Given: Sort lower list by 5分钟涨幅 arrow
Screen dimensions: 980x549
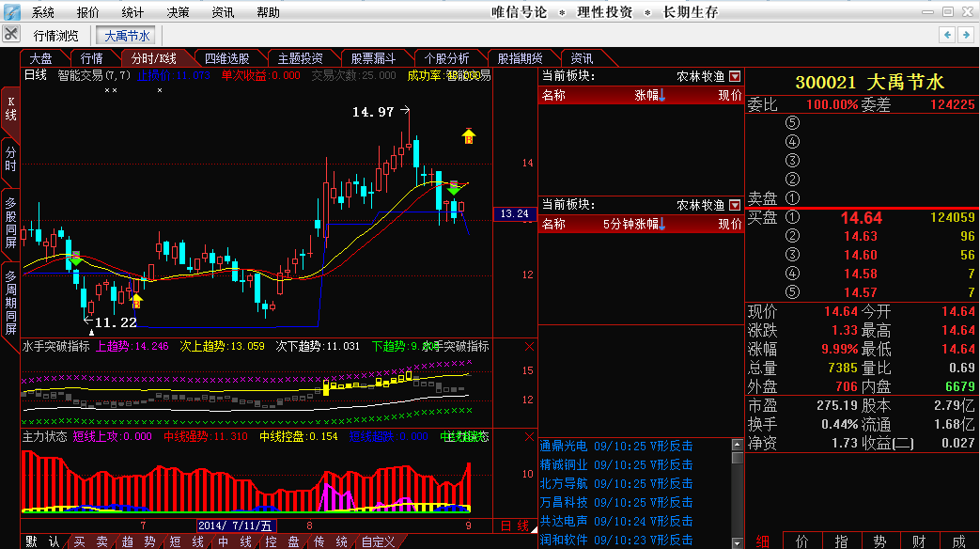Looking at the screenshot, I should point(661,224).
